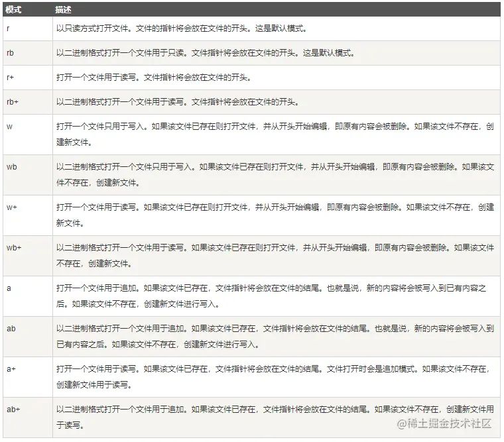This screenshot has height=442, width=504.
Task: Select the 'w' mode cell
Action: [x=28, y=135]
